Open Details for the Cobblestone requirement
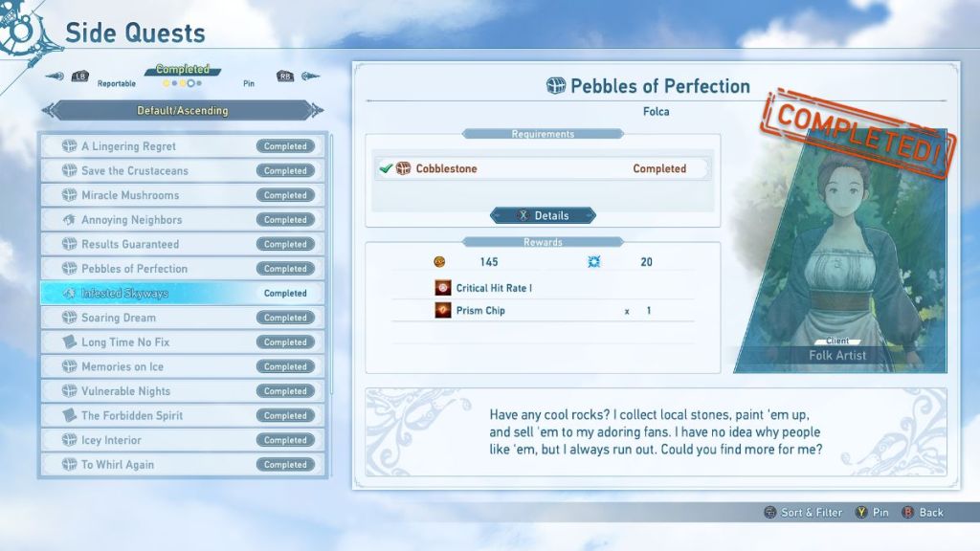980x551 pixels. tap(543, 216)
